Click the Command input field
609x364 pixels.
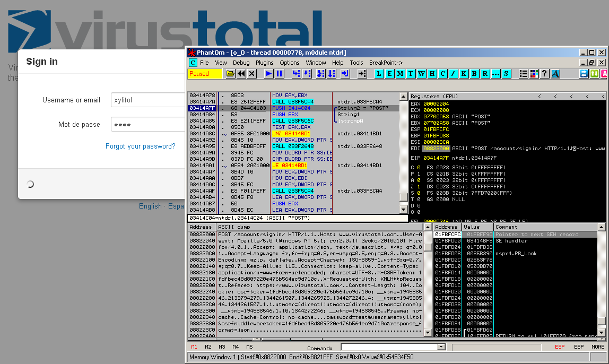click(389, 347)
